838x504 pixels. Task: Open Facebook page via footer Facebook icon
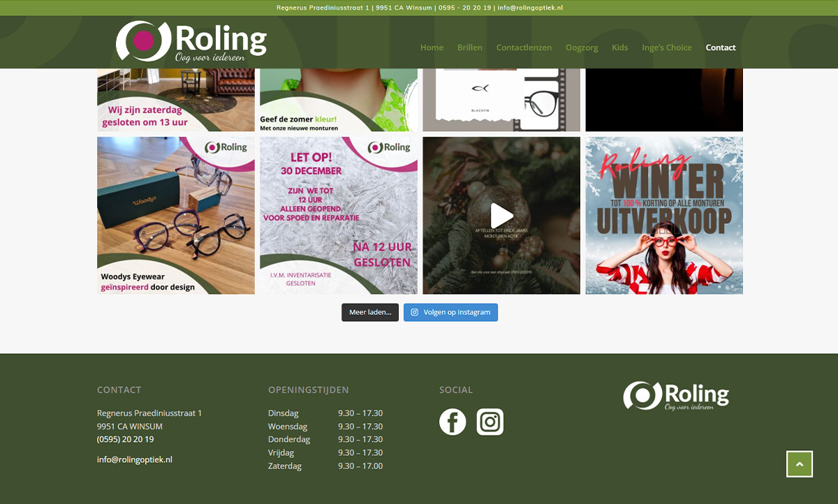click(x=453, y=422)
